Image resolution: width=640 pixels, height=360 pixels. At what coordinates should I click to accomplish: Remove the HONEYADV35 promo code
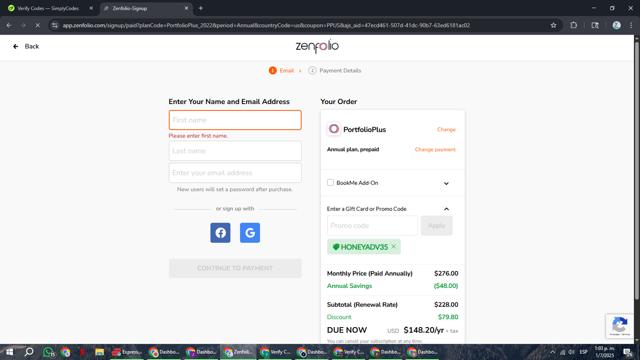[x=394, y=247]
